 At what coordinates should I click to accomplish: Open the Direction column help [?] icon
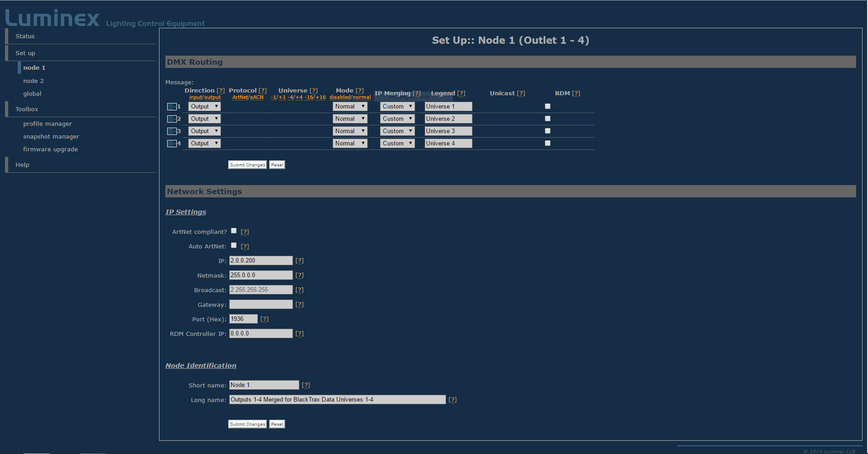tap(221, 91)
